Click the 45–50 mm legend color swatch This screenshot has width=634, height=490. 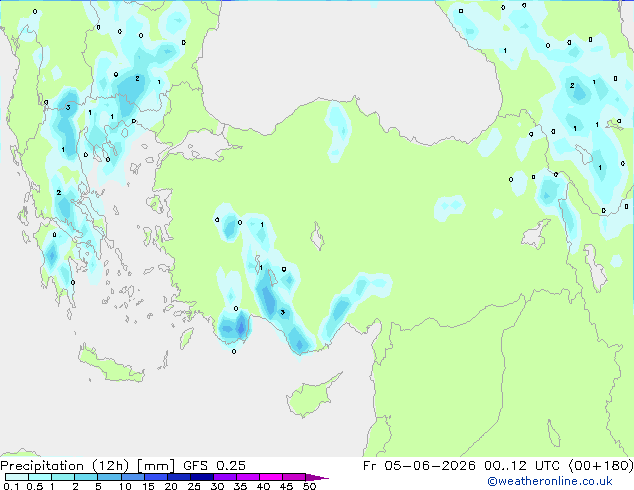point(294,477)
